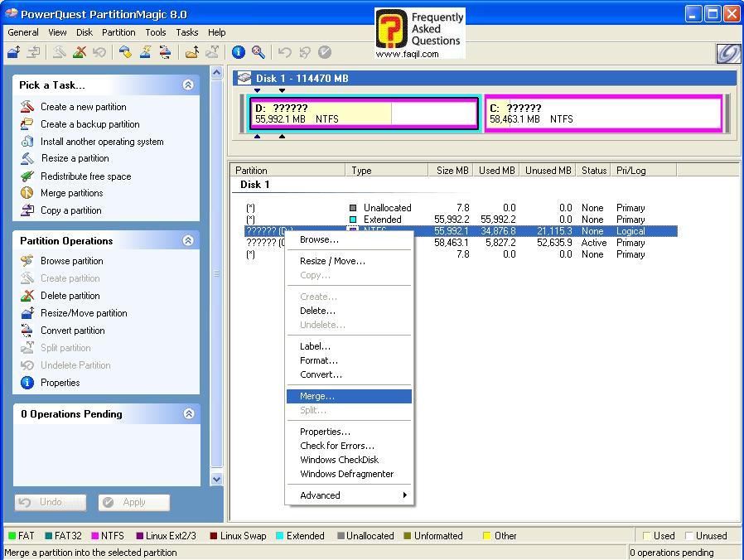Click the Install another operating system icon
Viewport: 744px width, 560px height.
[27, 142]
